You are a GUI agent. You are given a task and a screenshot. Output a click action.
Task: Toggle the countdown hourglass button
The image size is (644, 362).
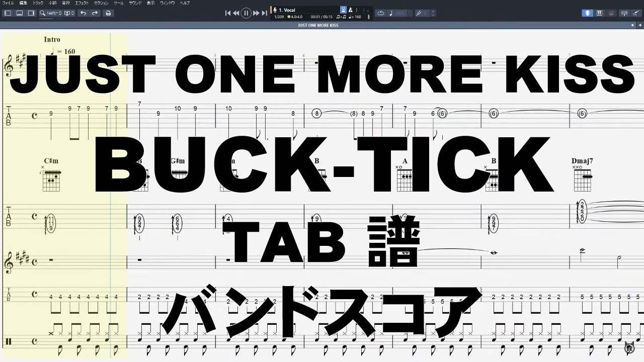coord(343,10)
